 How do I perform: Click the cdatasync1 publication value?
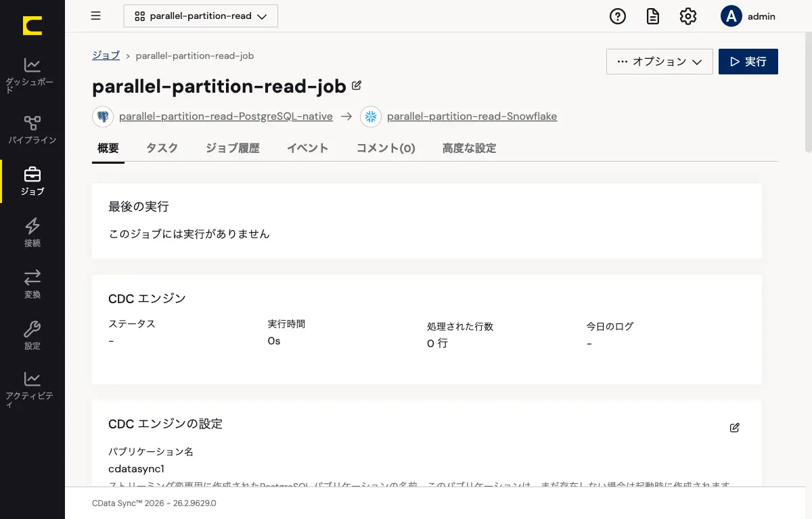click(x=137, y=469)
